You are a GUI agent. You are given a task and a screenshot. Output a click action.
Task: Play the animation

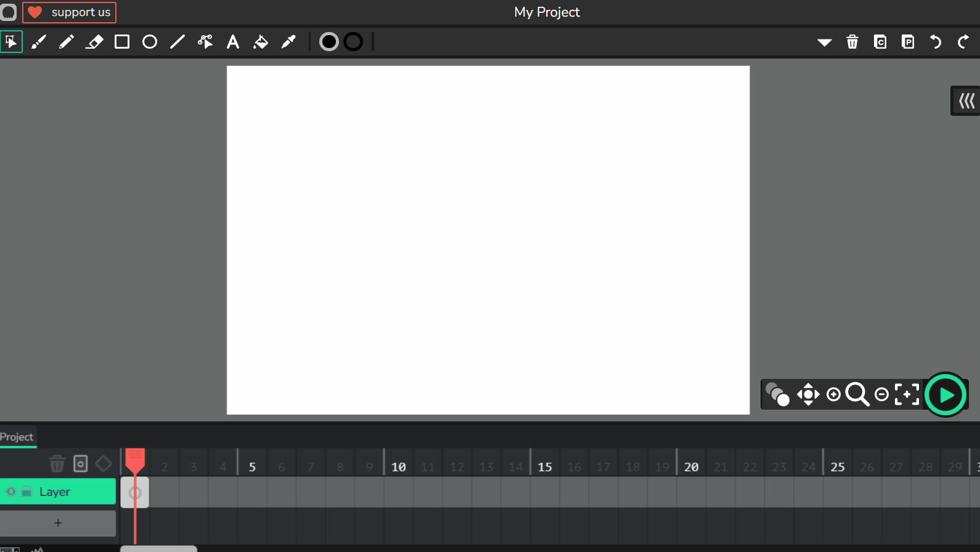(946, 395)
